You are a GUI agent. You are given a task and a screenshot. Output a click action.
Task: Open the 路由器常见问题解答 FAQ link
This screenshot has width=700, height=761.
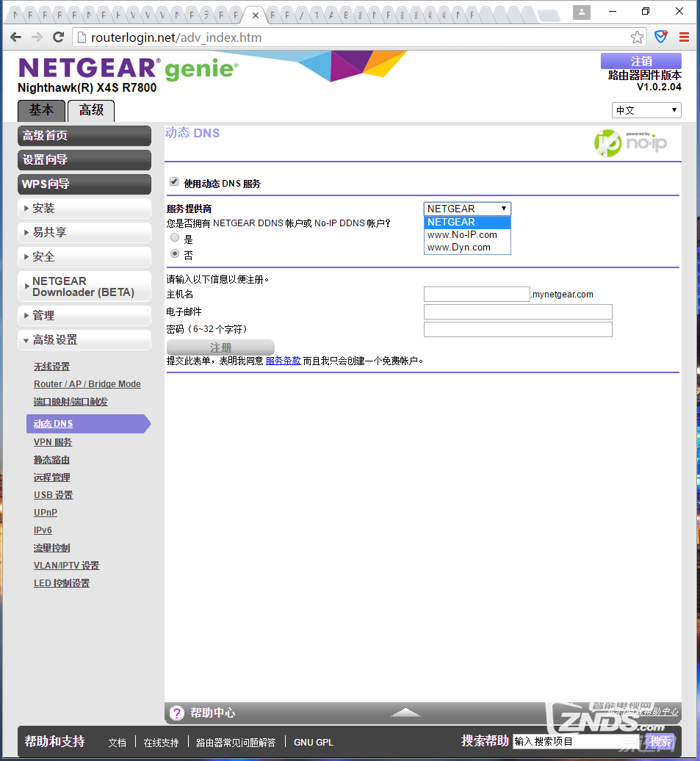point(236,743)
